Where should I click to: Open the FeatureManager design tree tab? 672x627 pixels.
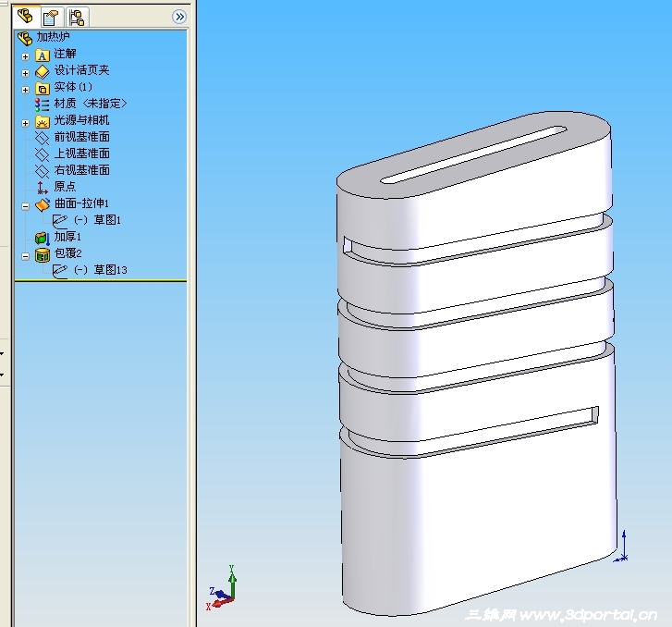click(x=26, y=17)
